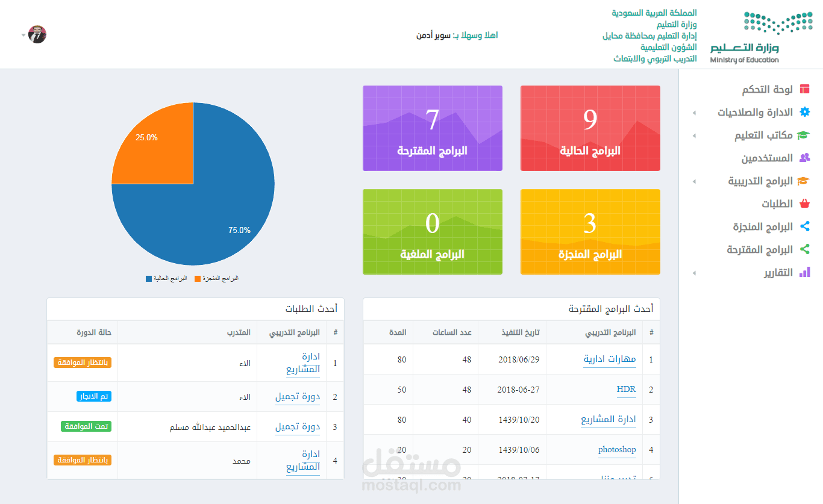Open the HDR program link

(x=627, y=389)
